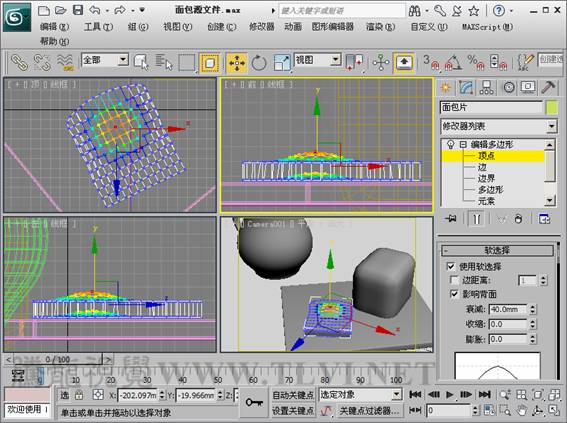Activate the Select and Rotate tool

click(x=259, y=63)
